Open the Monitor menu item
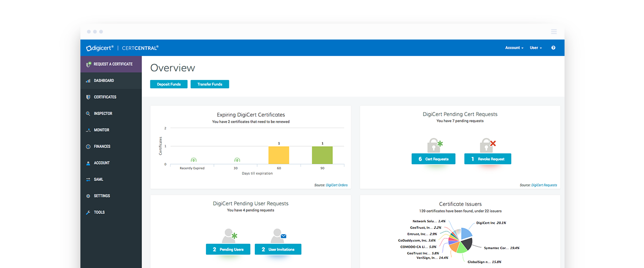Screen dimensions: 644x268 pyautogui.click(x=111, y=130)
